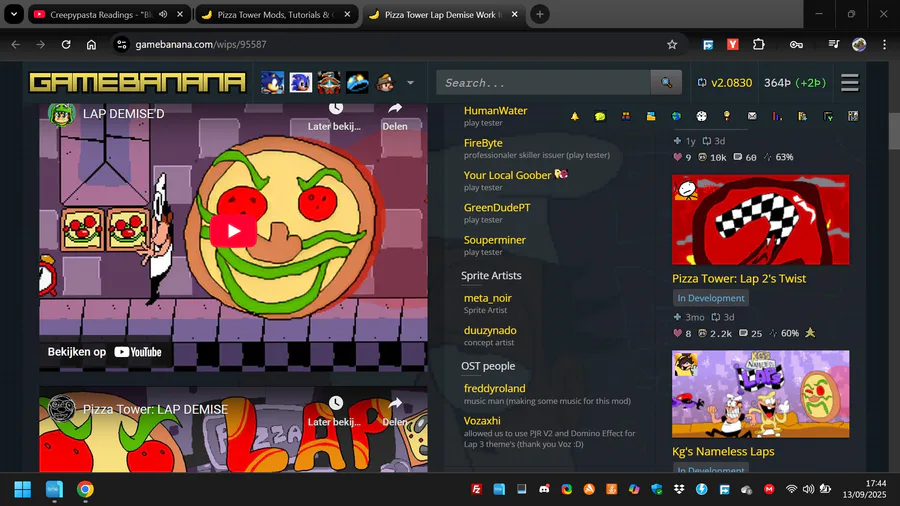Open the Peppino Pizza Tower game icon
This screenshot has height=506, width=900.
(x=386, y=83)
